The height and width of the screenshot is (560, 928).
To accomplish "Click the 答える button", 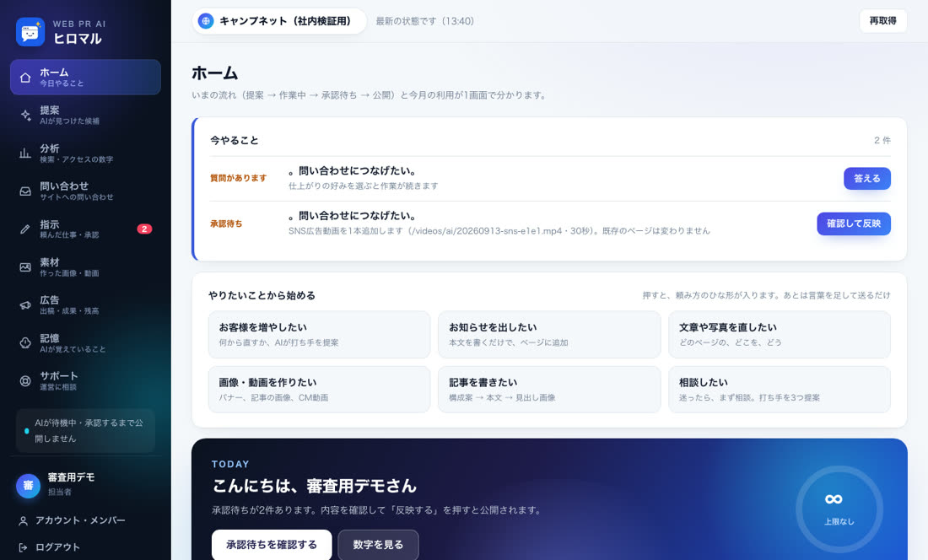I will coord(867,179).
